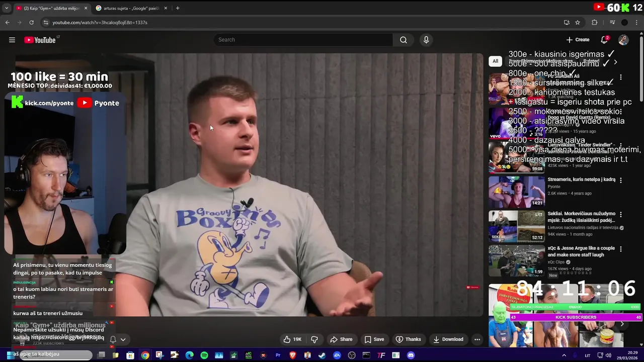Share the video
This screenshot has width=644, height=362.
click(x=341, y=339)
